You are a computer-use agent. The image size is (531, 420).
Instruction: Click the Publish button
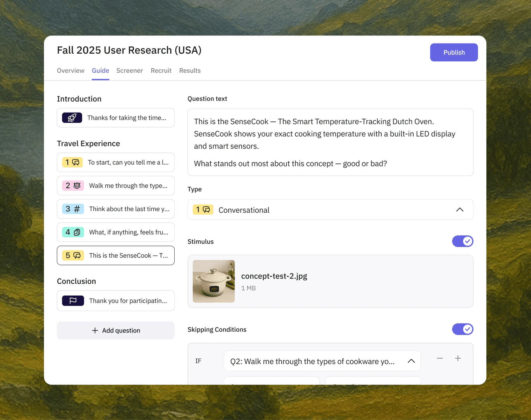pos(454,52)
